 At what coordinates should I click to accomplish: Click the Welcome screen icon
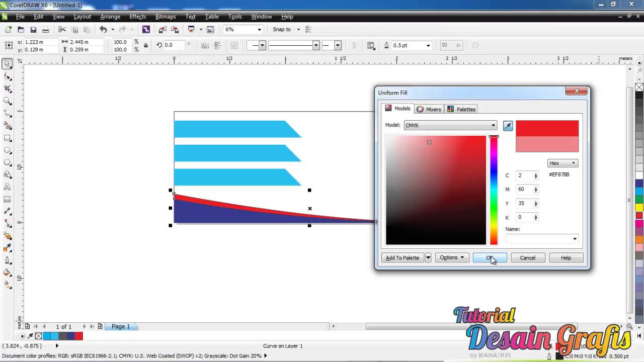(x=210, y=30)
